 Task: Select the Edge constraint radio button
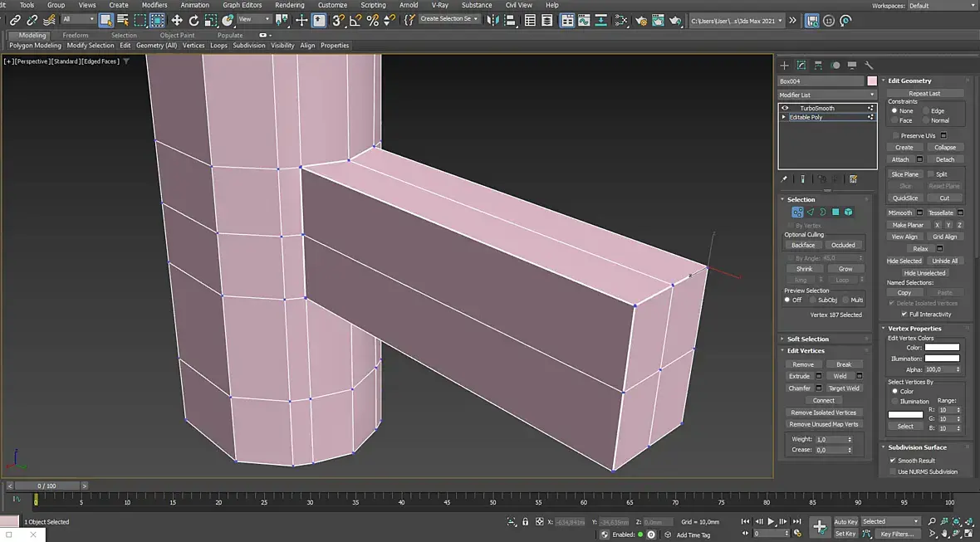(x=926, y=110)
